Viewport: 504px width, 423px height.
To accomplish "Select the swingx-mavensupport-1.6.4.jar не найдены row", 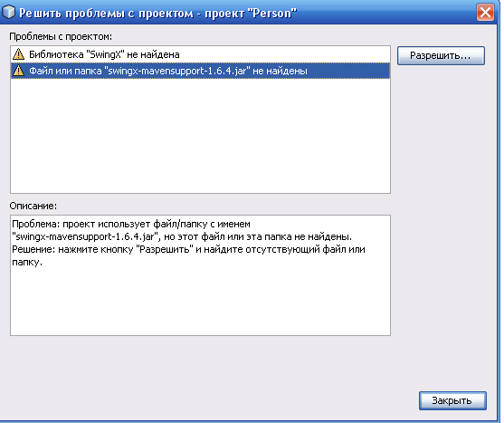I will point(200,71).
